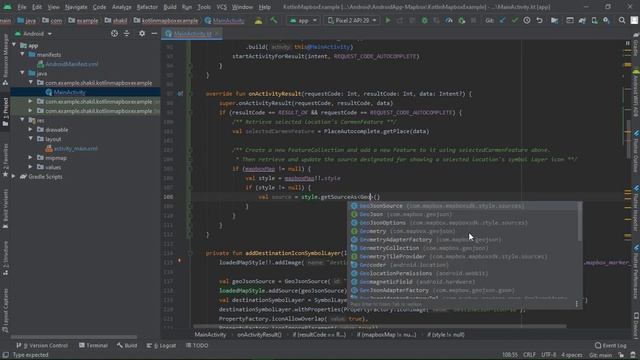Choose GeoJsonOptions from completion list
Viewport: 640px width, 360px height.
pos(463,223)
